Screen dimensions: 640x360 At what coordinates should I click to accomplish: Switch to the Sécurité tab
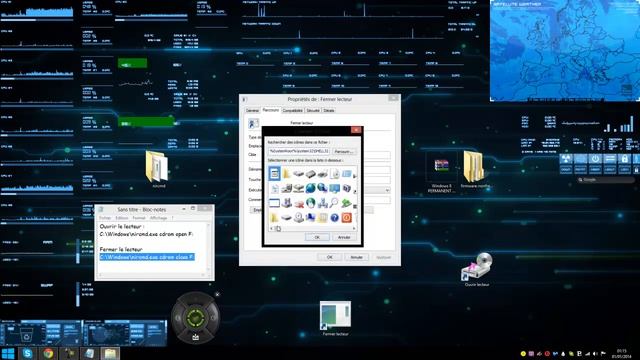(x=313, y=111)
